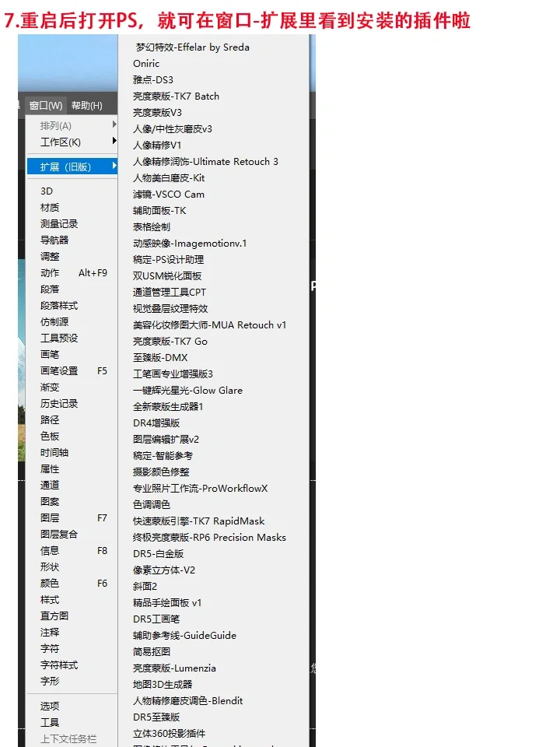Select 通道 in the Window menu

[x=50, y=485]
